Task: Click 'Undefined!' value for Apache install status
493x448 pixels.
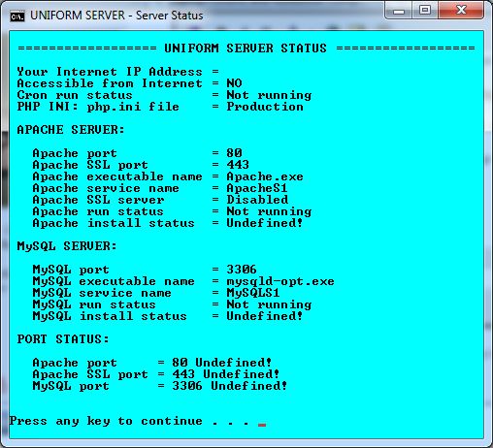Action: click(x=265, y=223)
